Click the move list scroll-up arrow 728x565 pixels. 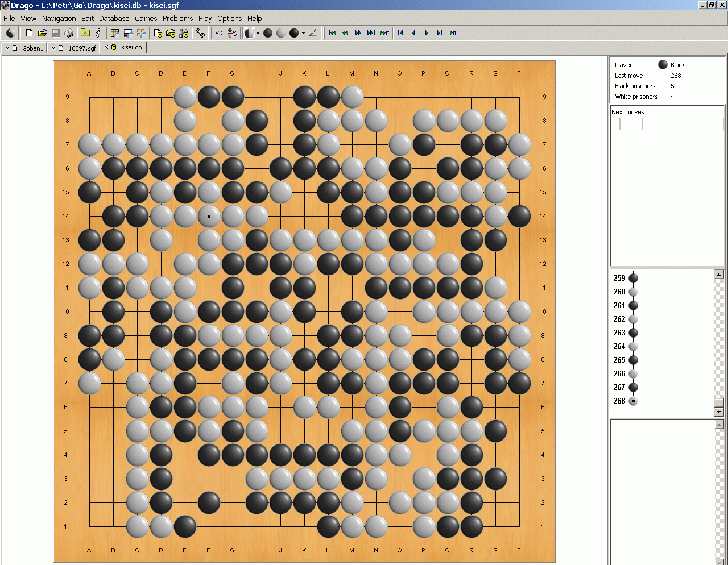click(x=719, y=275)
